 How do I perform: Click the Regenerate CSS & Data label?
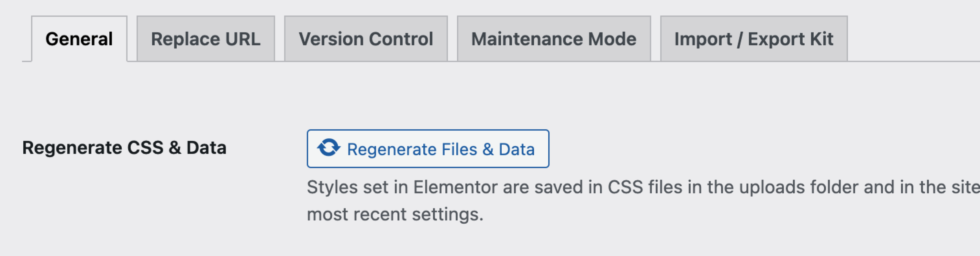[124, 148]
